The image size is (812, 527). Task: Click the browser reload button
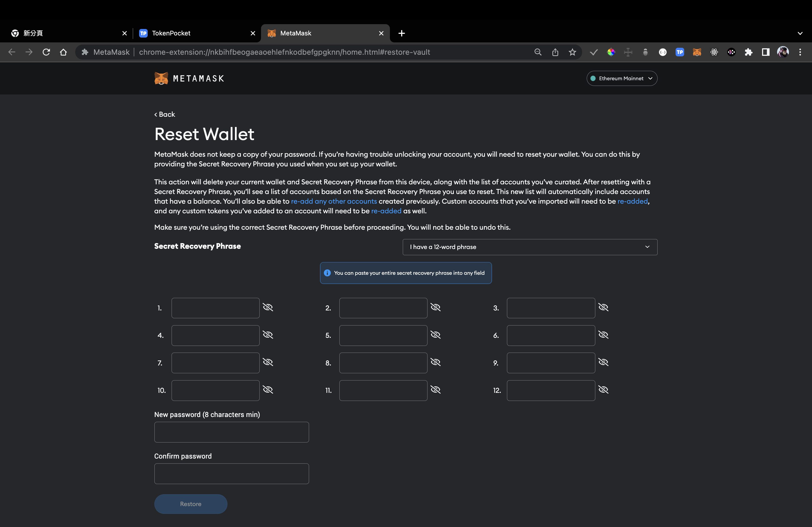46,52
